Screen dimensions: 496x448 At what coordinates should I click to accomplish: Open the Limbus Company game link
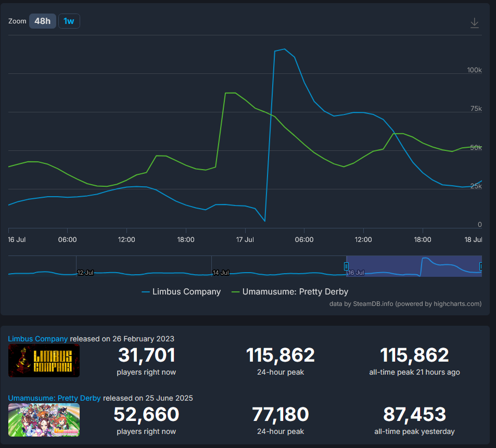[37, 339]
